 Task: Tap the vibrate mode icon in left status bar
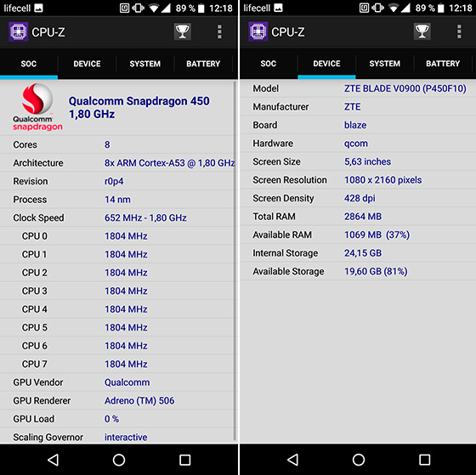point(138,8)
